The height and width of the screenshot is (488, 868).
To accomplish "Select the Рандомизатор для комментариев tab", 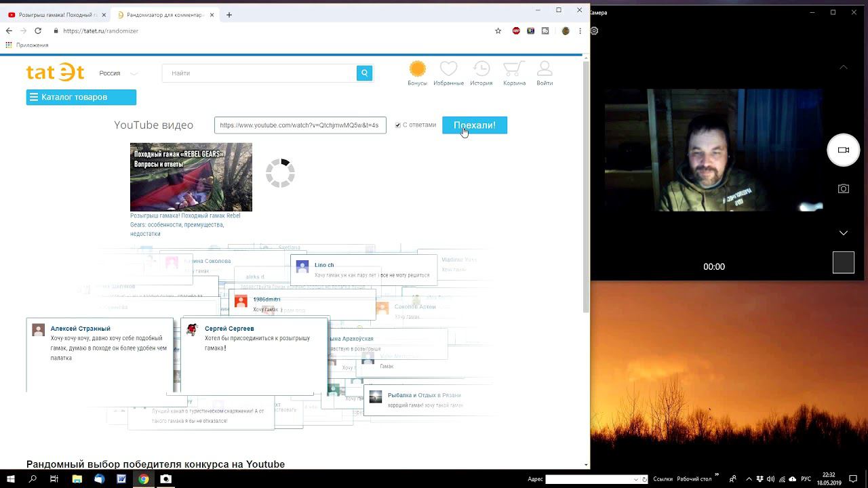I will point(164,15).
